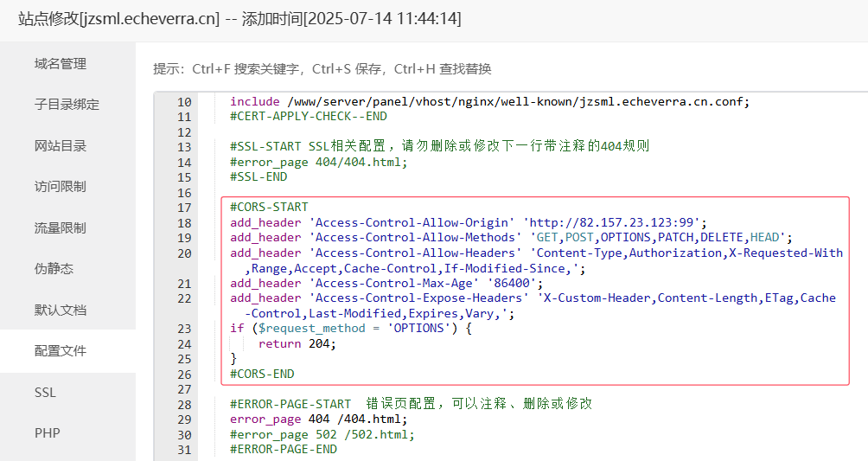868x461 pixels.
Task: Go to the 访问限制 section
Action: pos(61,187)
